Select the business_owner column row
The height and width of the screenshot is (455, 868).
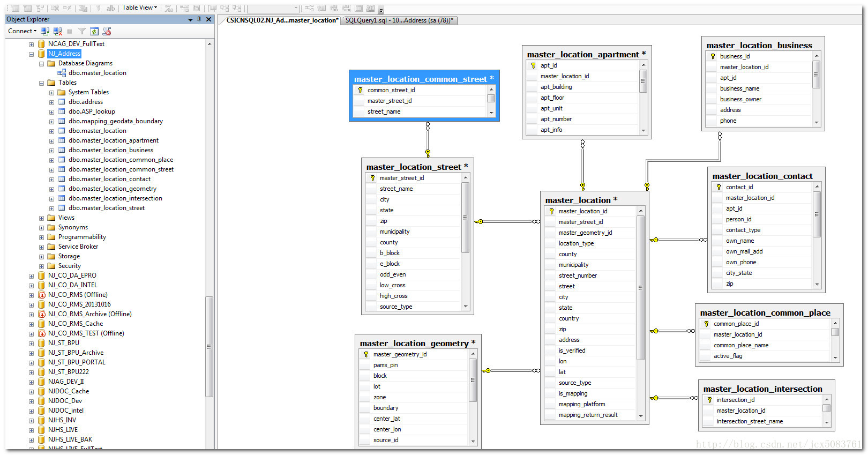tap(759, 99)
